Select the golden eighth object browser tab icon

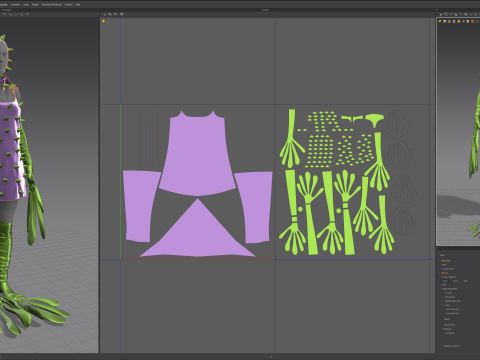pyautogui.click(x=472, y=21)
